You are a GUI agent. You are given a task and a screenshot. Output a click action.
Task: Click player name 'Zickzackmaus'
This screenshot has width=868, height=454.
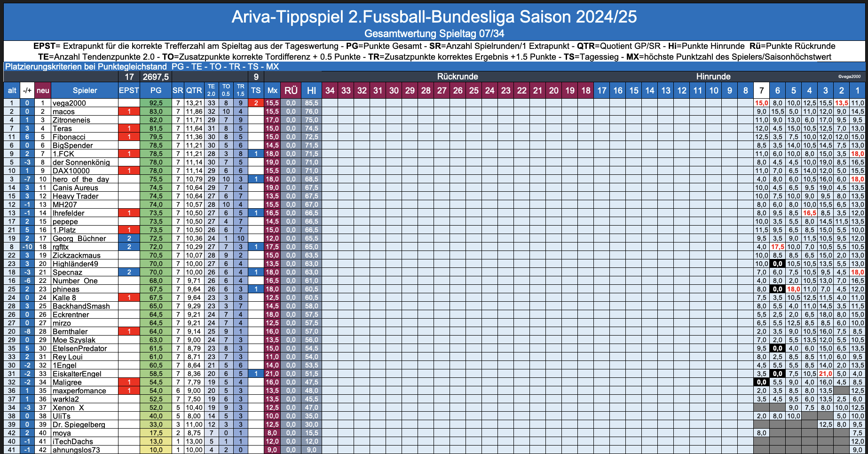(x=76, y=255)
